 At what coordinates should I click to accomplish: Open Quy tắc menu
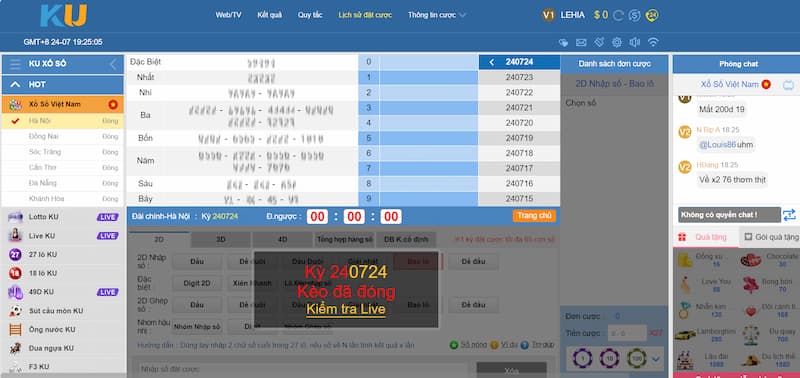tap(310, 15)
